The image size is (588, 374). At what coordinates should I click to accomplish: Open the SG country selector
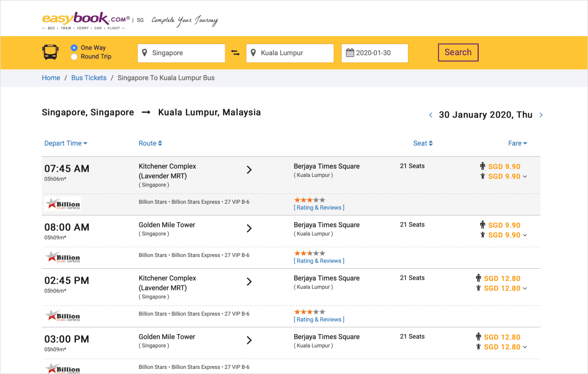pyautogui.click(x=140, y=20)
